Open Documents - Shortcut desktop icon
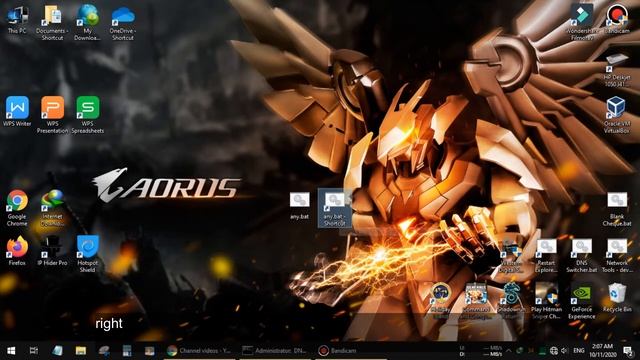 (x=52, y=22)
